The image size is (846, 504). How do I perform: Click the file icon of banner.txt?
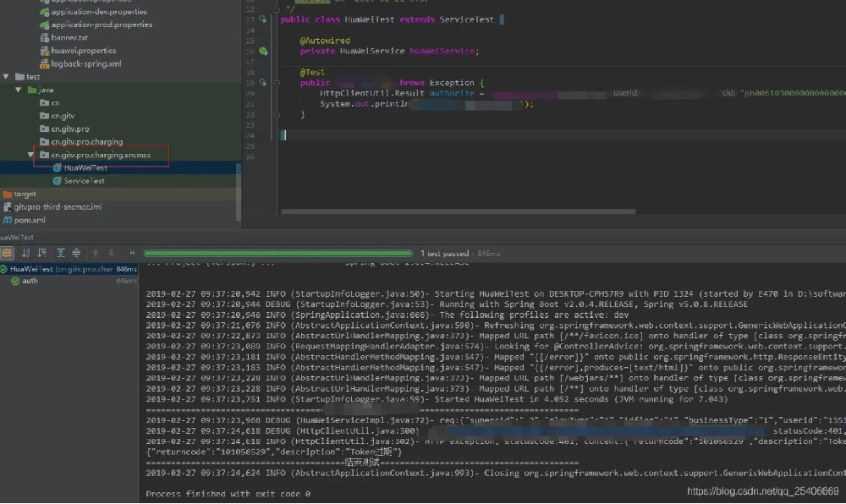point(44,37)
